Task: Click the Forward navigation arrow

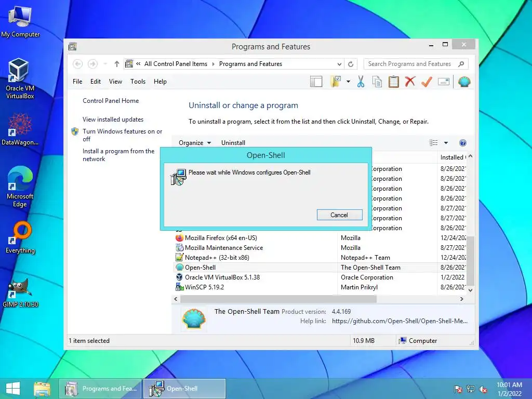Action: [x=92, y=64]
